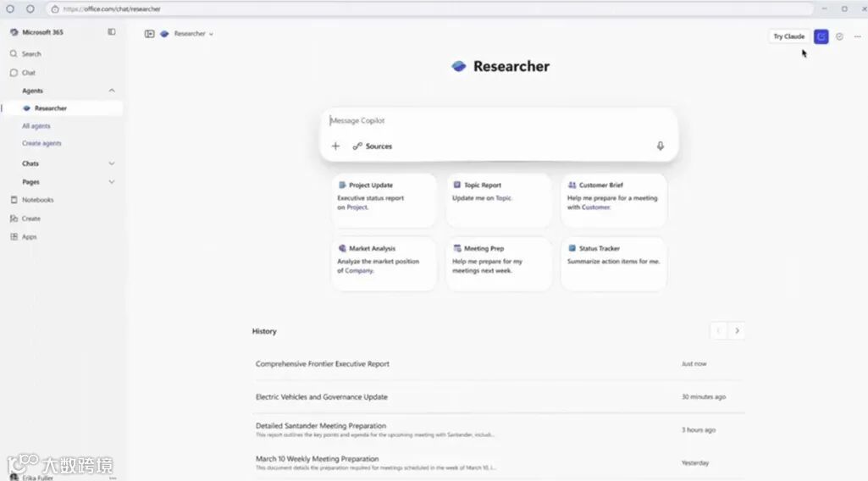The image size is (868, 481).
Task: Open Detailed Santander Meeting Preparation item
Action: [x=498, y=429]
